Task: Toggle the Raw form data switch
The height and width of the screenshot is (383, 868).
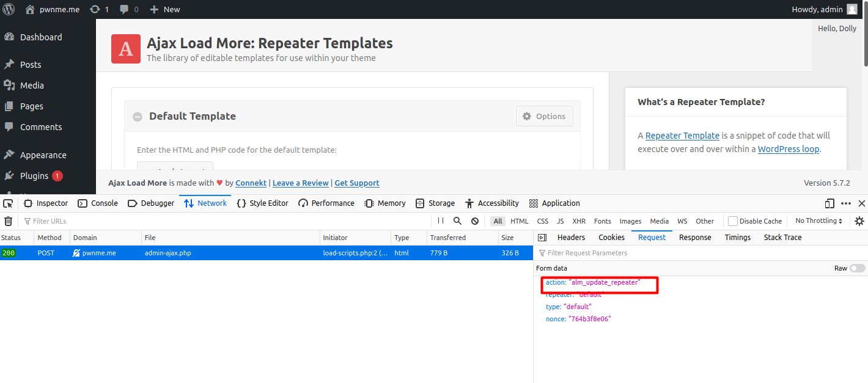Action: 858,268
